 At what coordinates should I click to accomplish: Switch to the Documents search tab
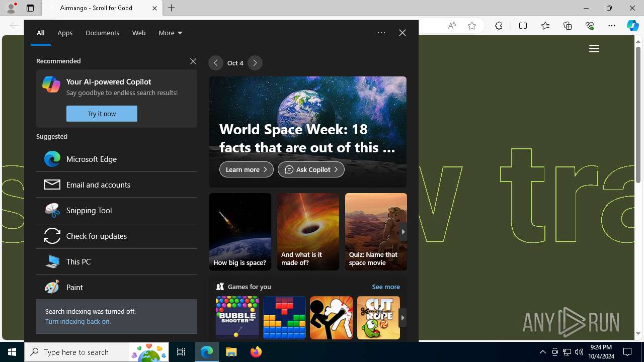coord(102,33)
